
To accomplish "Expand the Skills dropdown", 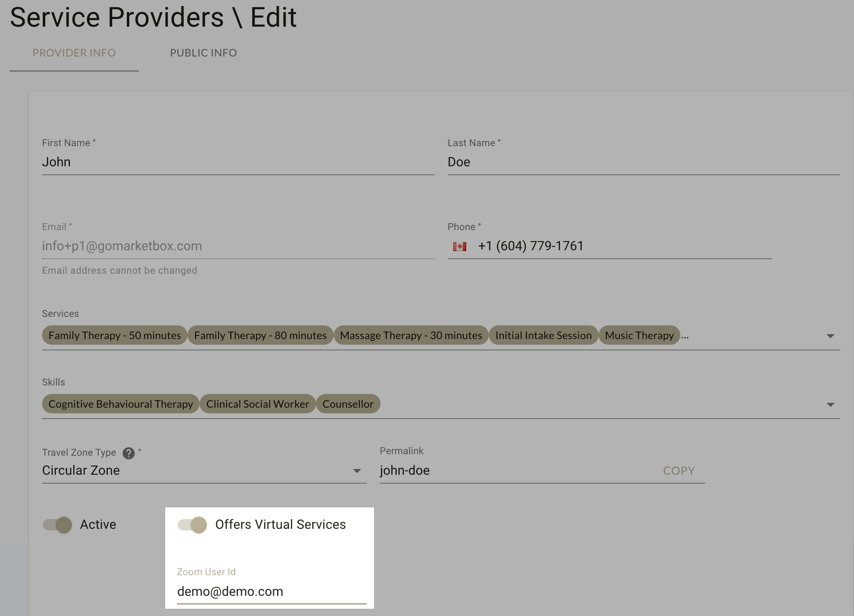I will pyautogui.click(x=831, y=404).
